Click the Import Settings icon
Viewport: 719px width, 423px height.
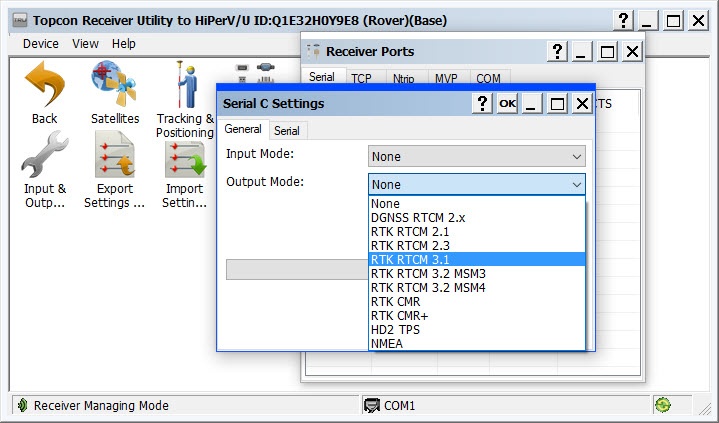point(184,158)
